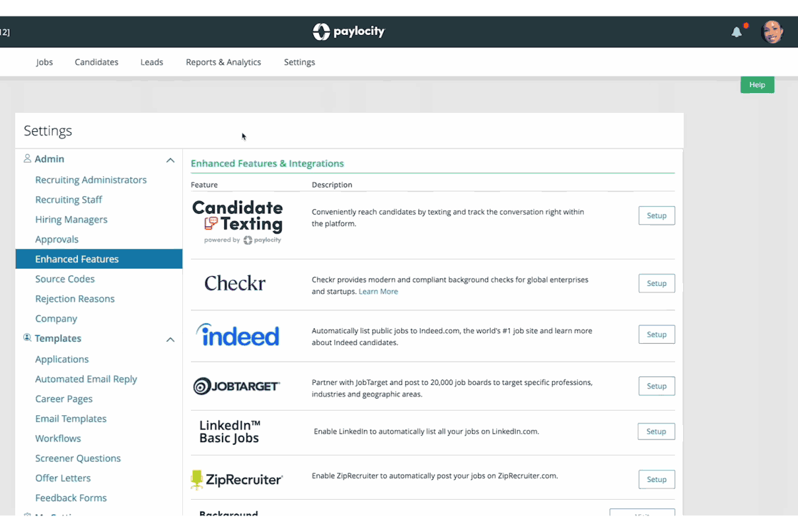Screen dimensions: 798x532
Task: Open the notifications bell icon
Action: (737, 32)
